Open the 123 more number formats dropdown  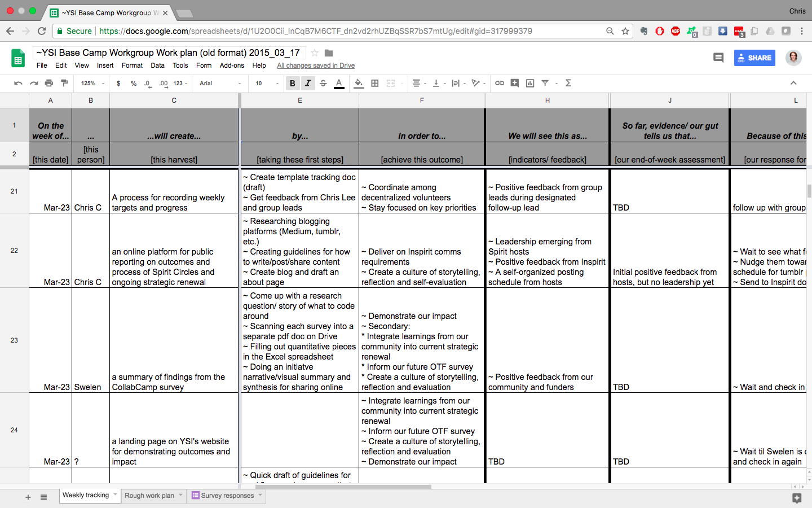(x=180, y=83)
